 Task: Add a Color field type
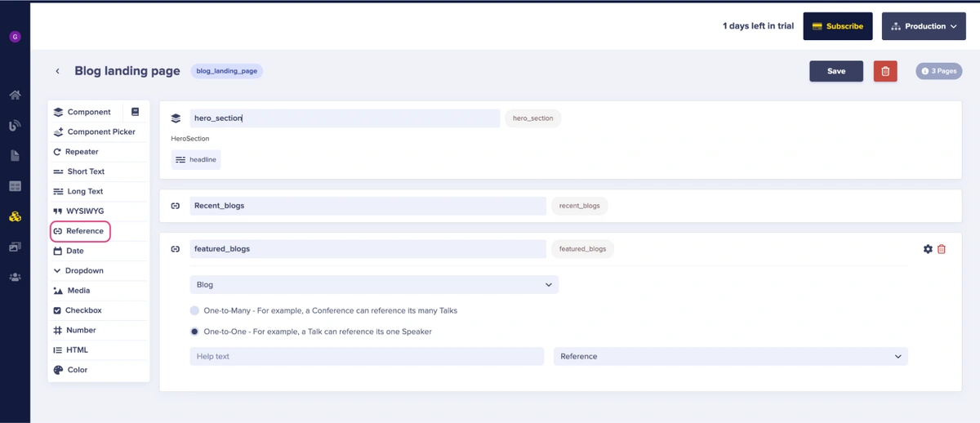pos(77,370)
